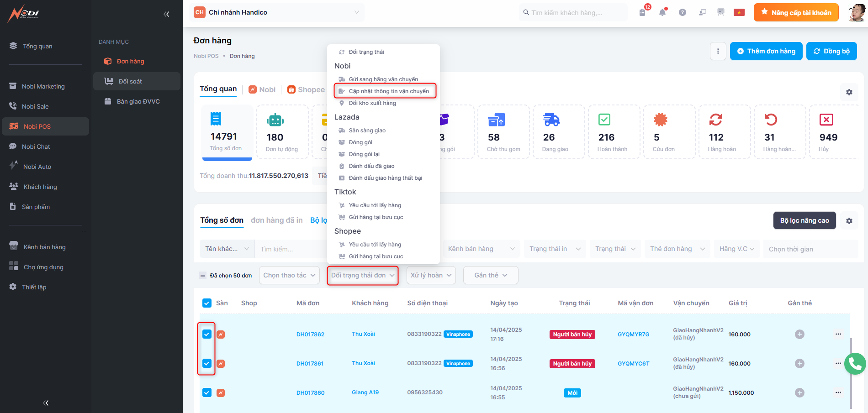
Task: Open order link DH017860
Action: (x=310, y=393)
